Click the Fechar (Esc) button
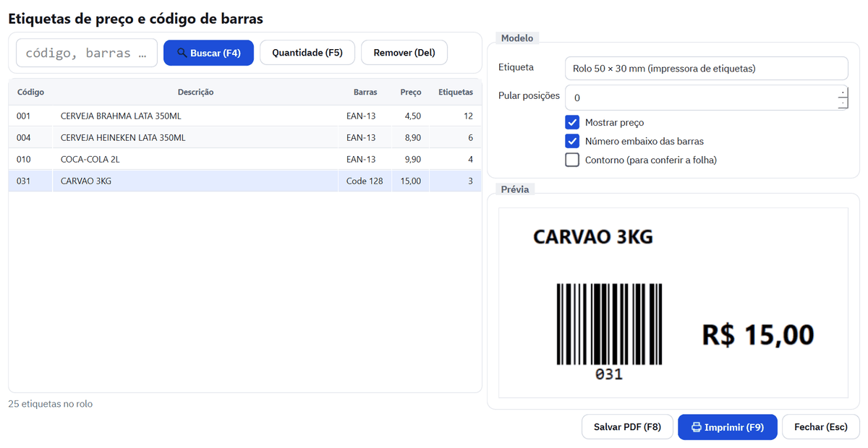 coord(821,427)
